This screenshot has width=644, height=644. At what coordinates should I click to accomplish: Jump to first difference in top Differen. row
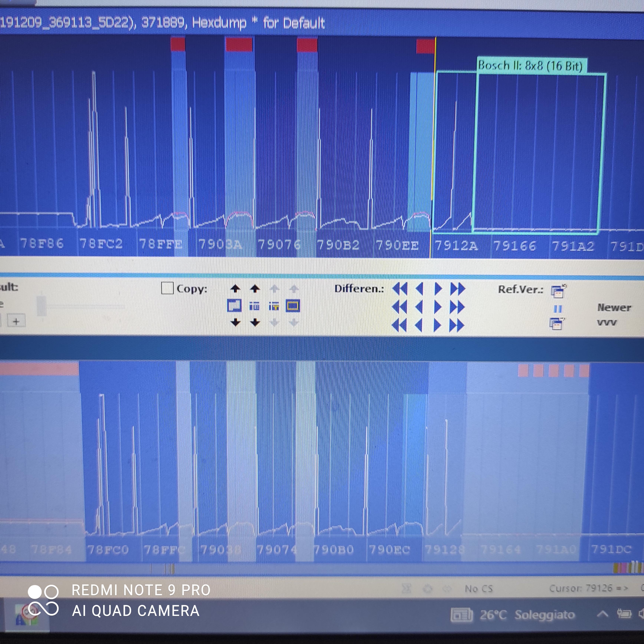click(x=400, y=289)
